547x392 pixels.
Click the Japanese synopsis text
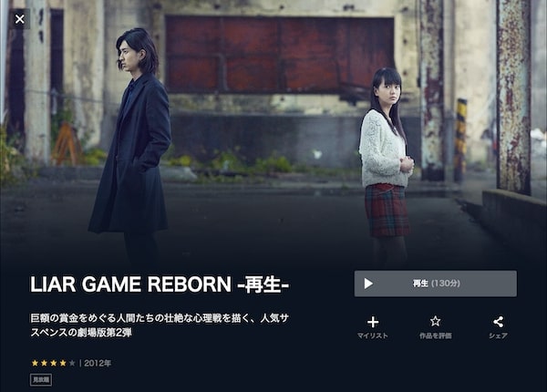pos(160,325)
